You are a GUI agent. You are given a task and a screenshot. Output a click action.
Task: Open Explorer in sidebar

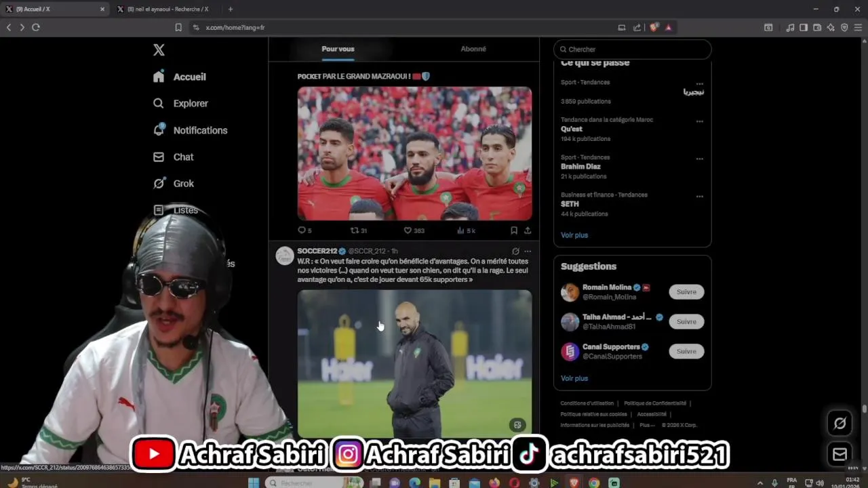[181, 103]
